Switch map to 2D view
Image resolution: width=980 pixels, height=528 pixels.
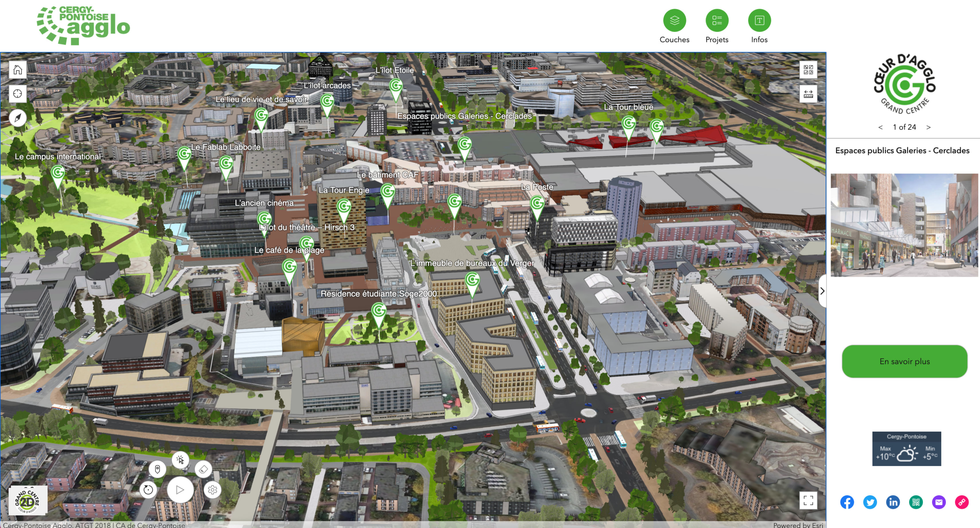(28, 500)
